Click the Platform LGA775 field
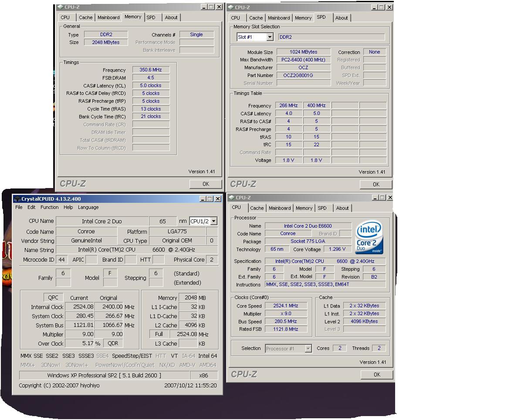 pyautogui.click(x=177, y=232)
